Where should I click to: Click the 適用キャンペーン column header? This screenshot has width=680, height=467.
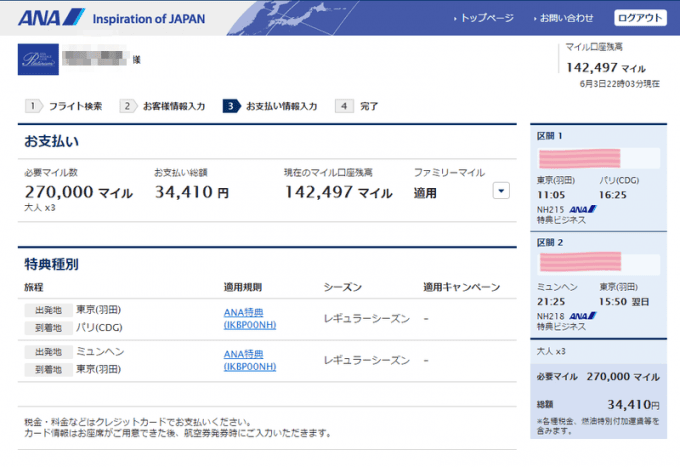[461, 287]
